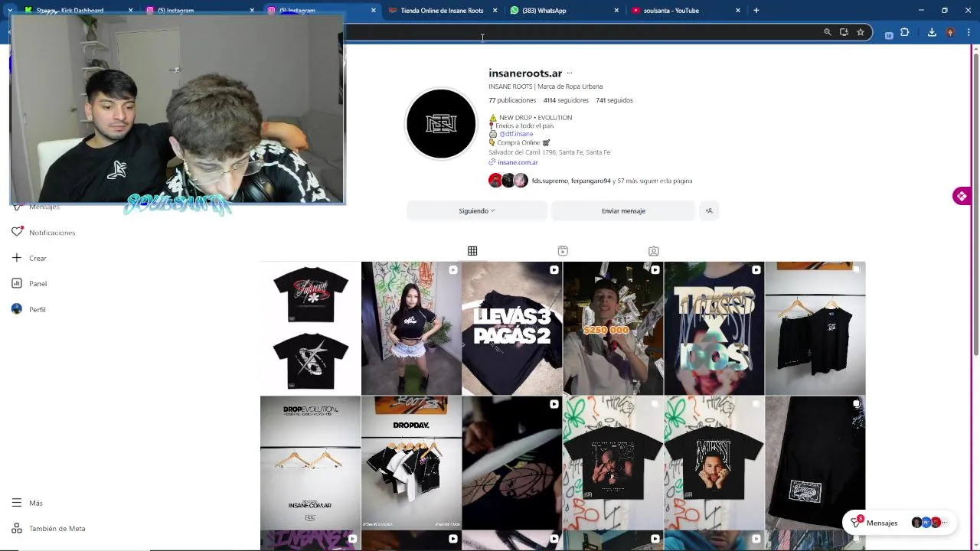Open the DROP EVOLUTION hangers post
This screenshot has height=551, width=980.
point(310,463)
